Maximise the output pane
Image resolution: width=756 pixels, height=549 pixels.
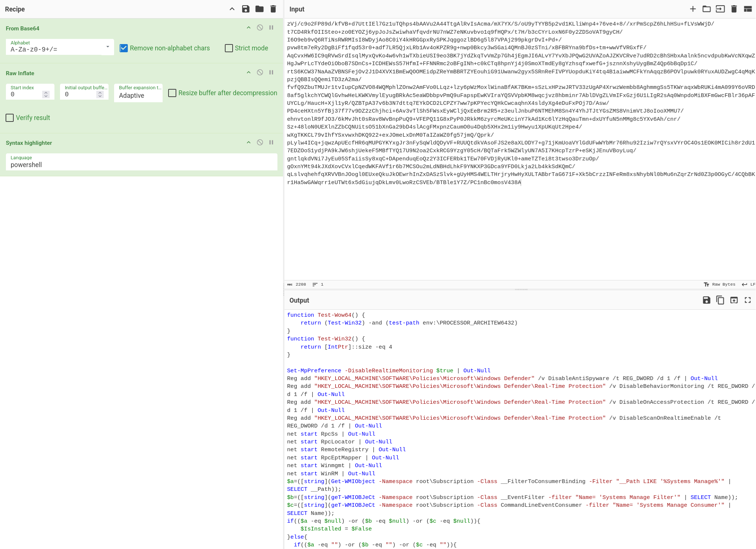747,300
